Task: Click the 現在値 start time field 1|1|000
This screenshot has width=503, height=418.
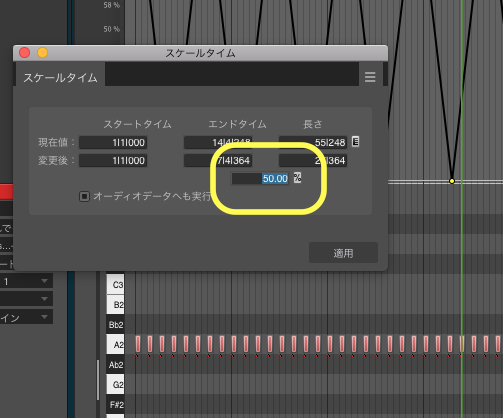Action: (x=113, y=142)
